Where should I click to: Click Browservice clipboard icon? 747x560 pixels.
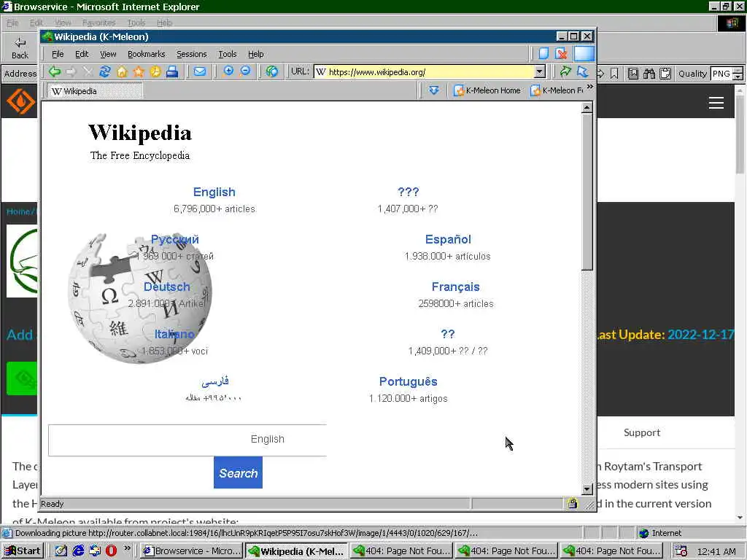point(665,74)
